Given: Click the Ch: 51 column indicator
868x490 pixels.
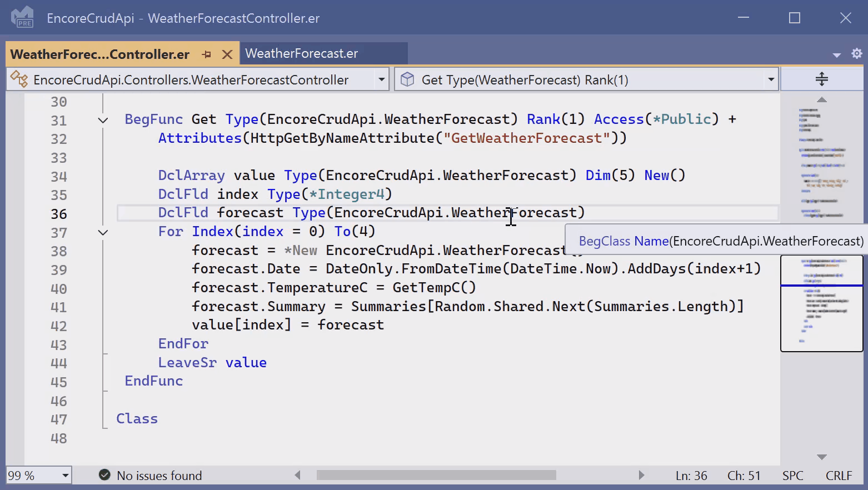Looking at the screenshot, I should (x=744, y=476).
